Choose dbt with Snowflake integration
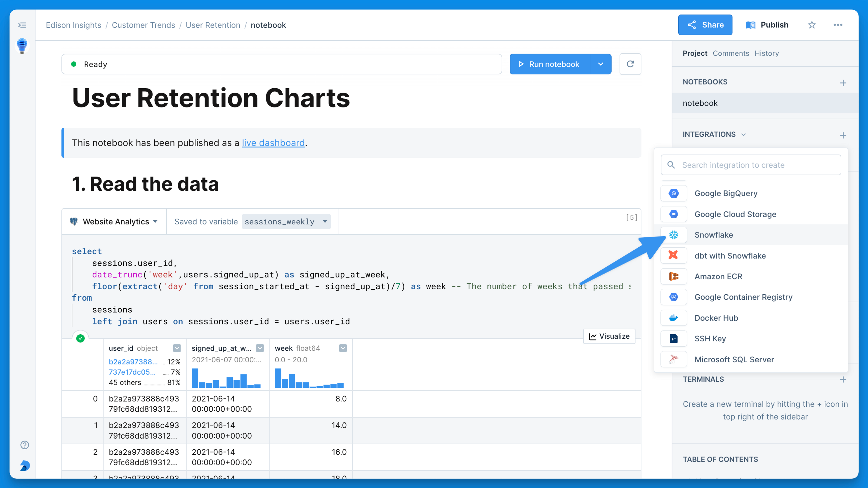The width and height of the screenshot is (868, 488). pyautogui.click(x=751, y=256)
